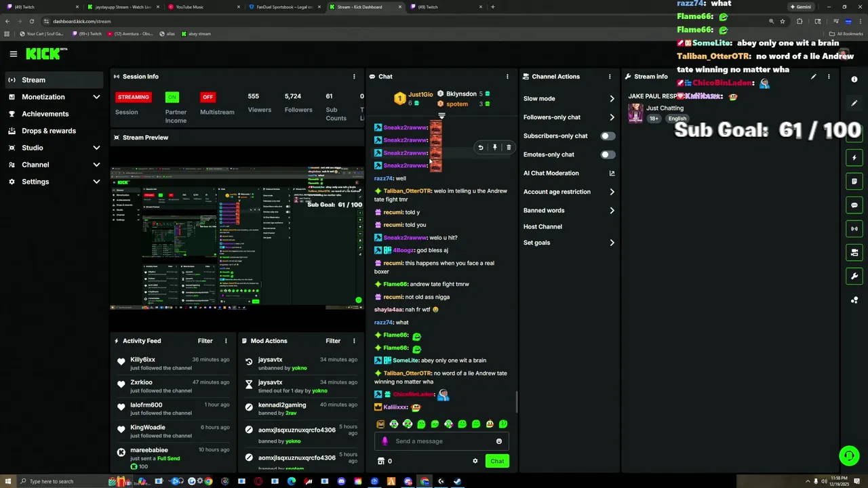Open the Chat panel three-dot menu
This screenshot has width=868, height=488.
[x=507, y=77]
